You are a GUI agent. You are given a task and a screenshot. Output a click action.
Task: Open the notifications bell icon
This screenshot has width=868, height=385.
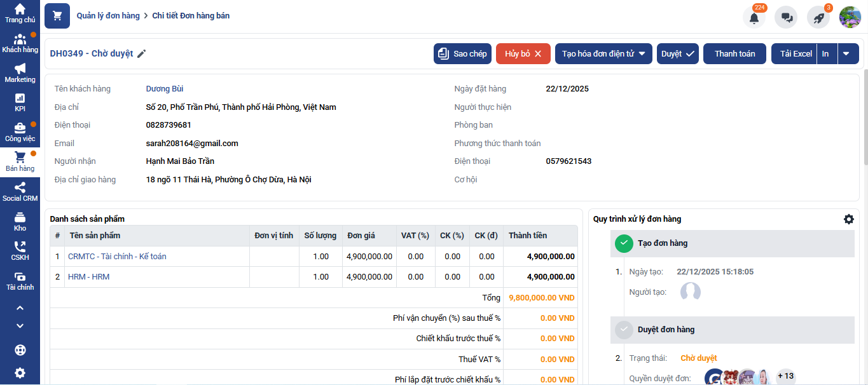tap(754, 17)
